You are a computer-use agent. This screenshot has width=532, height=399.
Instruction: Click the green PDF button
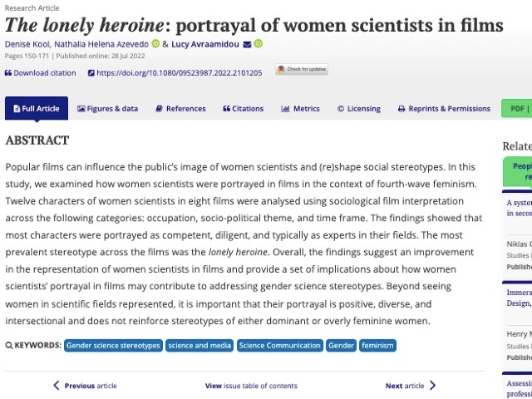pyautogui.click(x=516, y=109)
